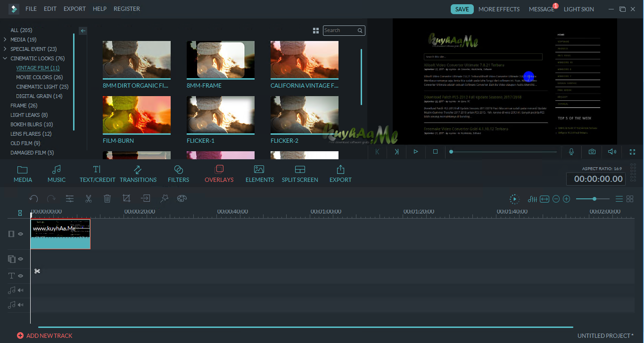Image resolution: width=644 pixels, height=343 pixels.
Task: Zoom in timeline with plus icon
Action: point(567,199)
